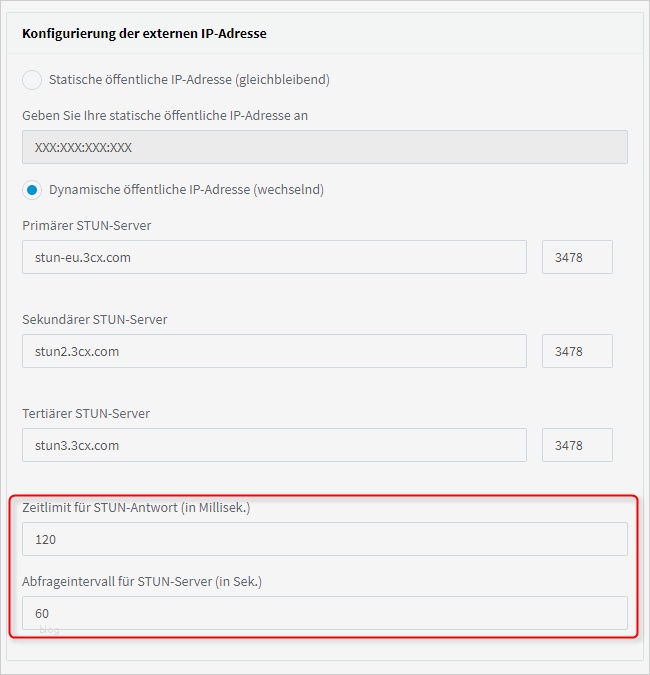
Task: Focus the Sekundärer STUN-Server hostname field
Action: coord(274,351)
